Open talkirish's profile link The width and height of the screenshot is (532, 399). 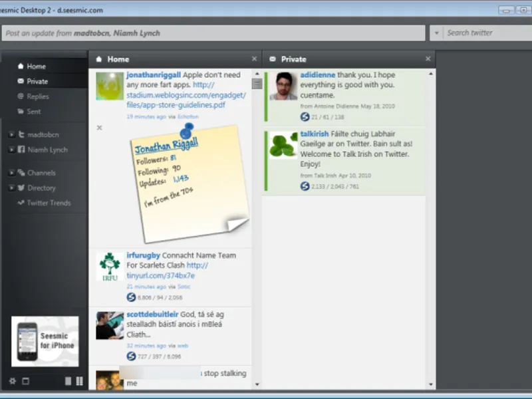click(x=314, y=134)
